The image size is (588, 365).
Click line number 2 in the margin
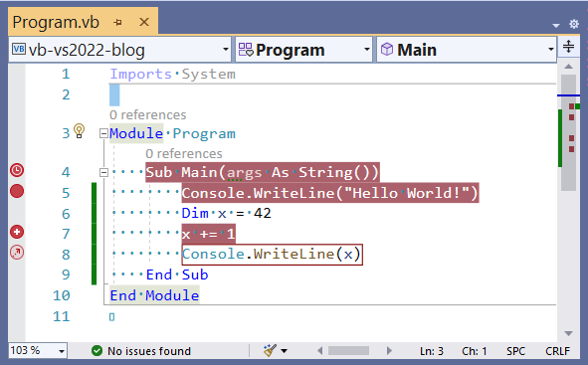66,94
